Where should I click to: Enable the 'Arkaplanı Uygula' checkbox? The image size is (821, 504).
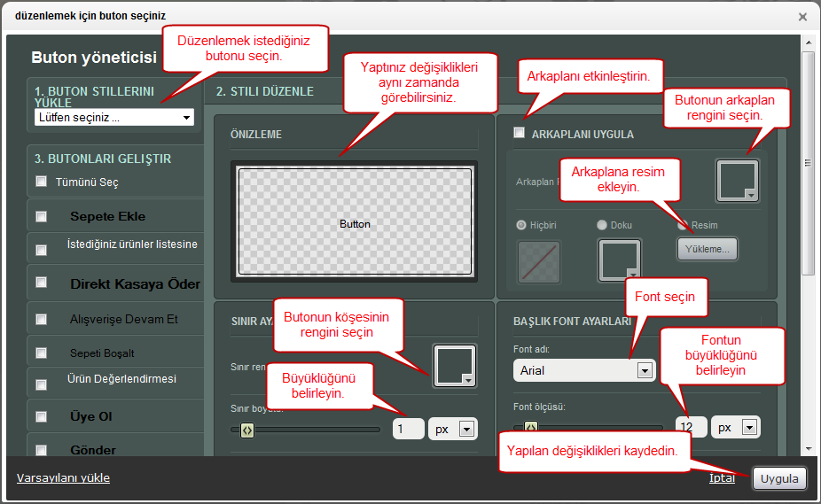tap(520, 134)
